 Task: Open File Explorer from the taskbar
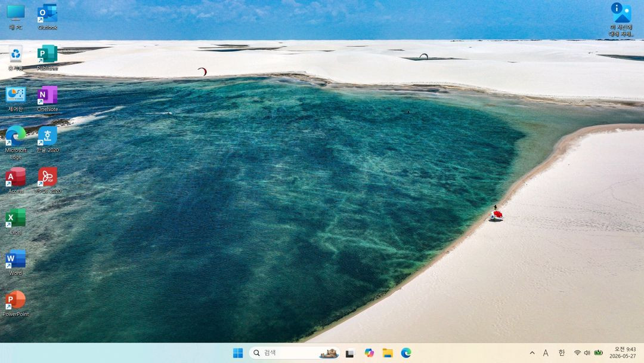click(388, 353)
